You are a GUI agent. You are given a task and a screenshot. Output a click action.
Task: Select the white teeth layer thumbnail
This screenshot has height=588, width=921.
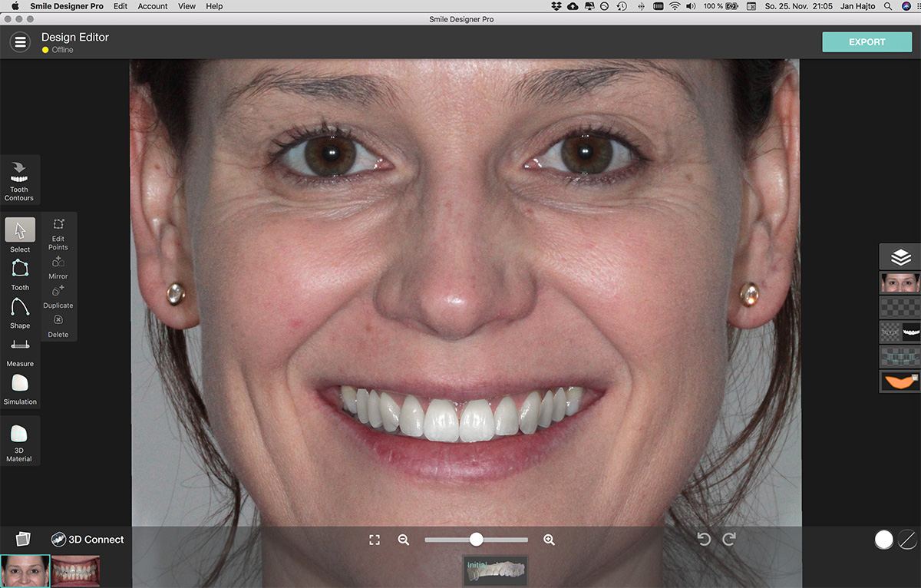[900, 332]
